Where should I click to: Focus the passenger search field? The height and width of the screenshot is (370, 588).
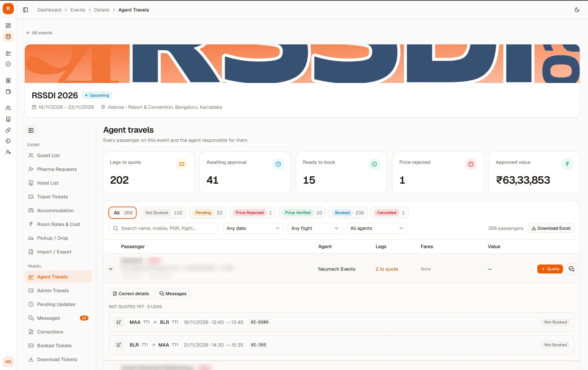coord(163,228)
